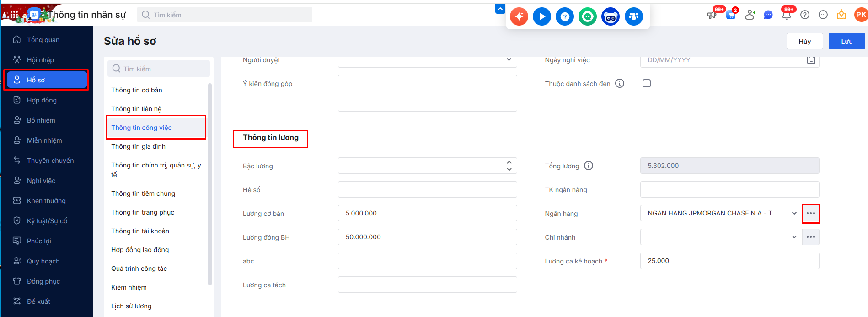
Task: Open the green chat support icon
Action: pyautogui.click(x=588, y=17)
